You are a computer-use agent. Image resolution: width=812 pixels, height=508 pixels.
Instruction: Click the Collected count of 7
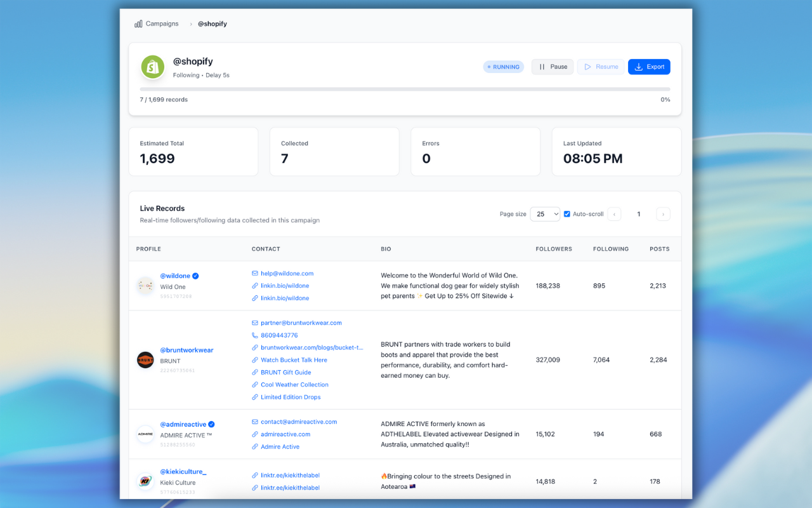[x=285, y=159]
